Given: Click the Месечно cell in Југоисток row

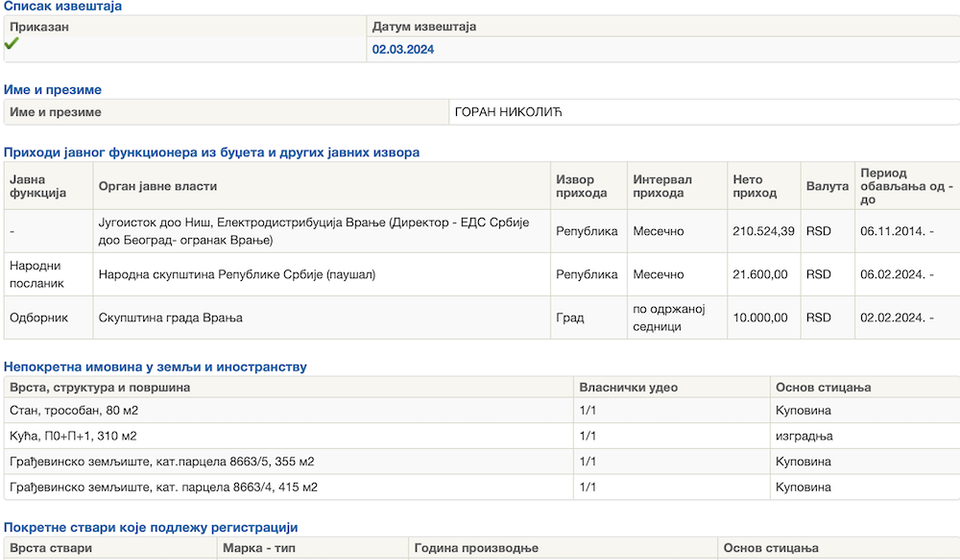Looking at the screenshot, I should pyautogui.click(x=677, y=231).
